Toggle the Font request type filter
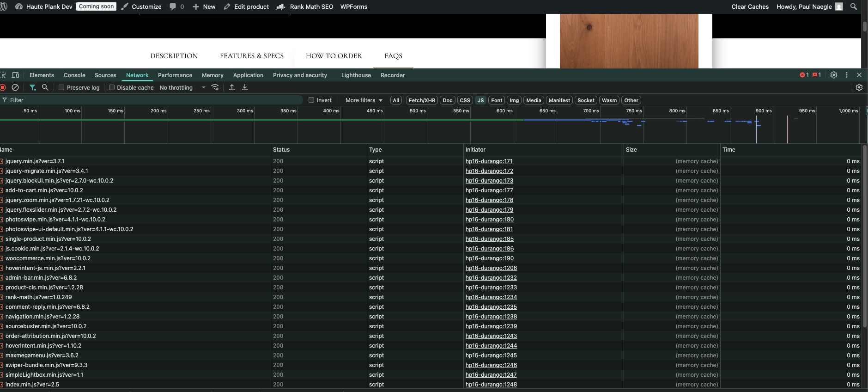Image resolution: width=868 pixels, height=392 pixels. pyautogui.click(x=497, y=100)
